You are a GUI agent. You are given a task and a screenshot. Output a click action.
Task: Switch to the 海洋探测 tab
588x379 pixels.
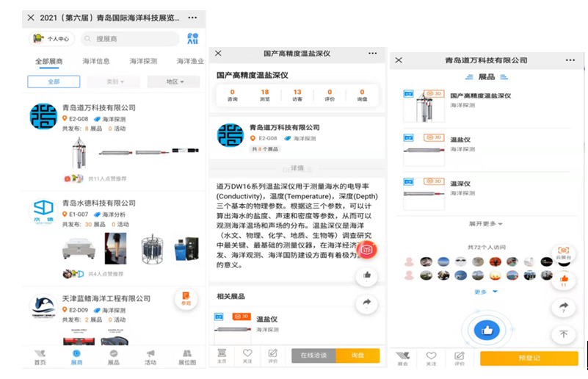[x=143, y=61]
